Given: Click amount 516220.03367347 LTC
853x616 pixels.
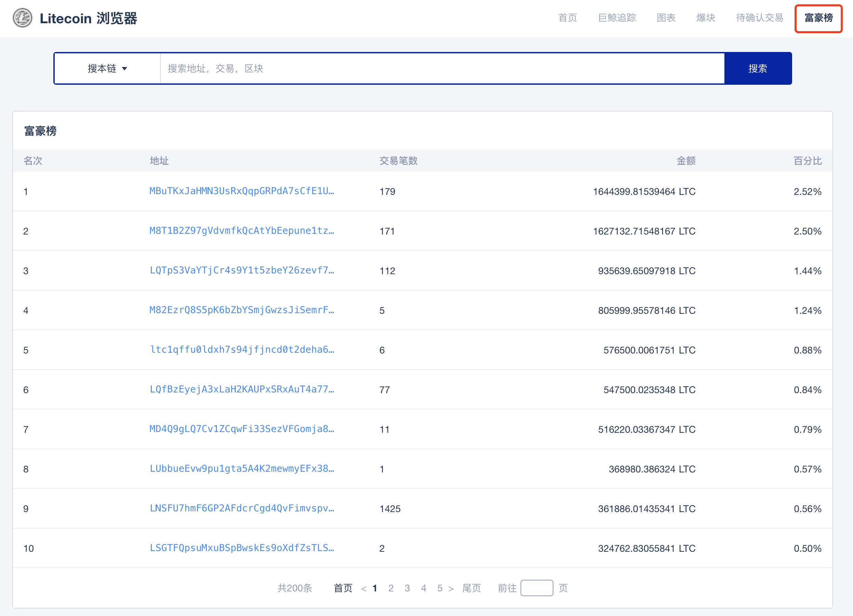Looking at the screenshot, I should click(x=647, y=430).
